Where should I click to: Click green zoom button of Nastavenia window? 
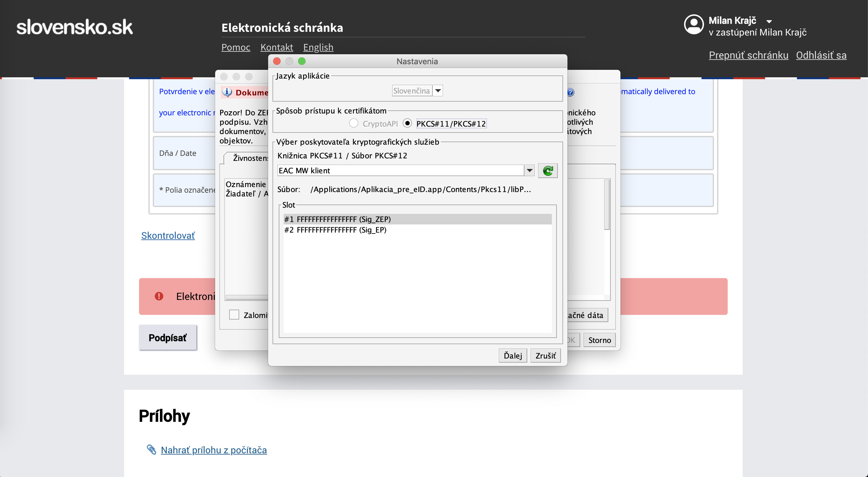click(302, 61)
